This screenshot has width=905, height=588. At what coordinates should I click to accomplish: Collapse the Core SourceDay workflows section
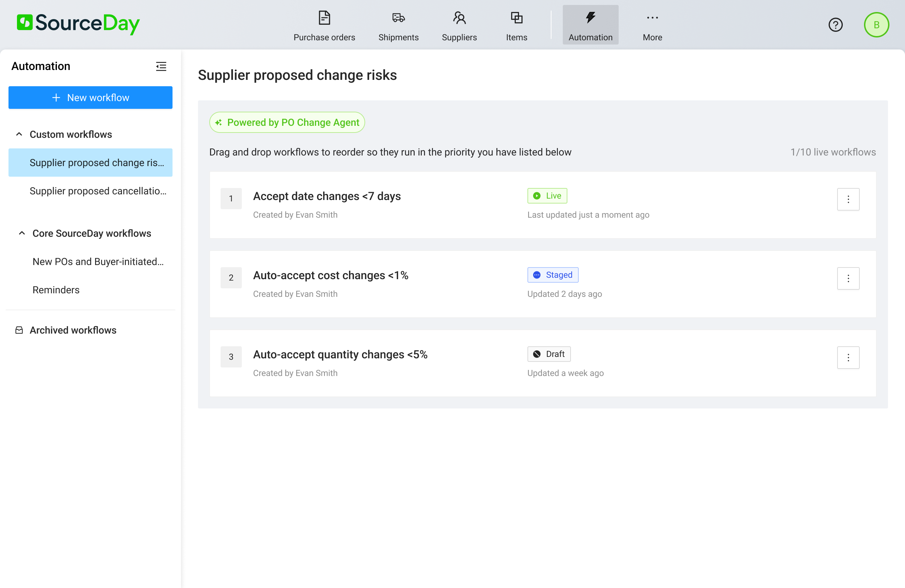click(x=22, y=233)
